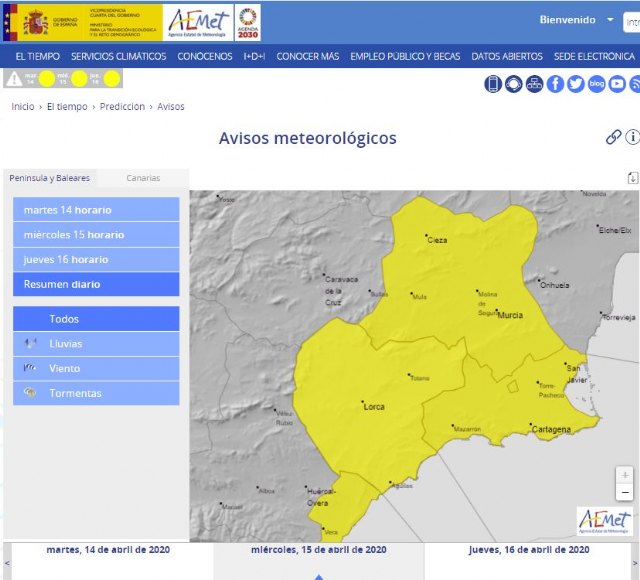
Task: Open the mobile app icon
Action: (493, 84)
